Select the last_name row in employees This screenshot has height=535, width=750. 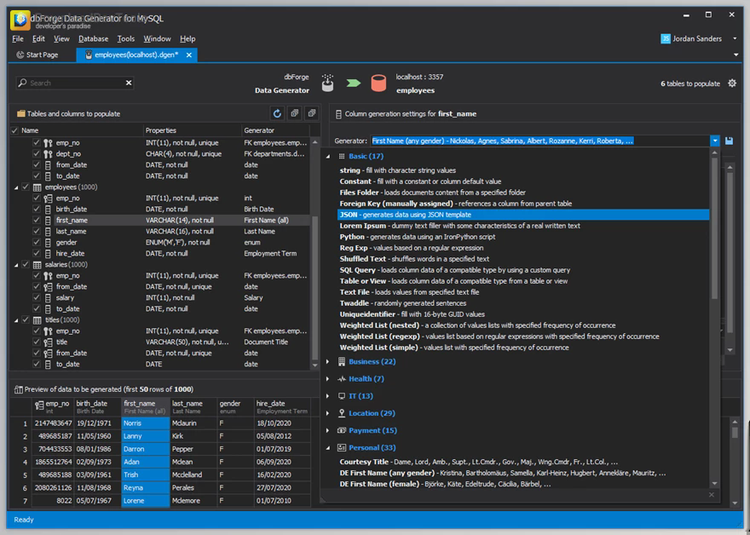[x=160, y=231]
